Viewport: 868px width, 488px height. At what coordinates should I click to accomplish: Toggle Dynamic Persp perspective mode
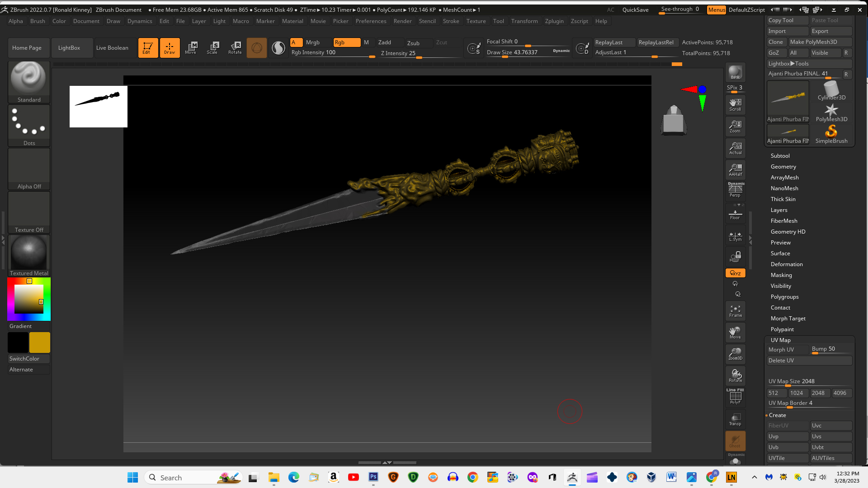coord(735,190)
